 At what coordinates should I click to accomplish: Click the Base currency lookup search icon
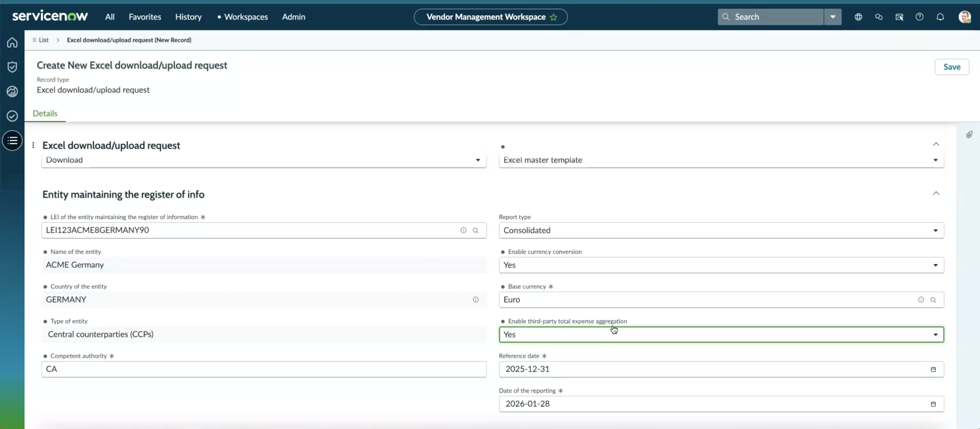[933, 300]
